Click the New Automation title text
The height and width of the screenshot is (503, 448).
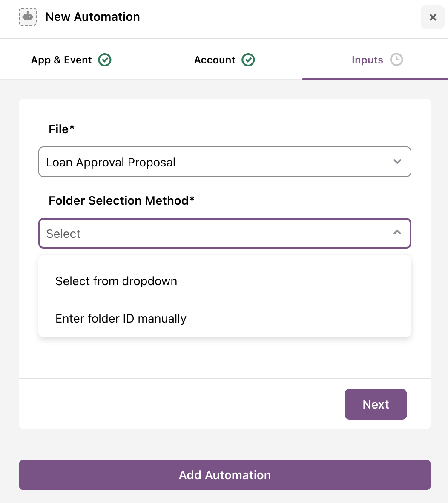92,17
